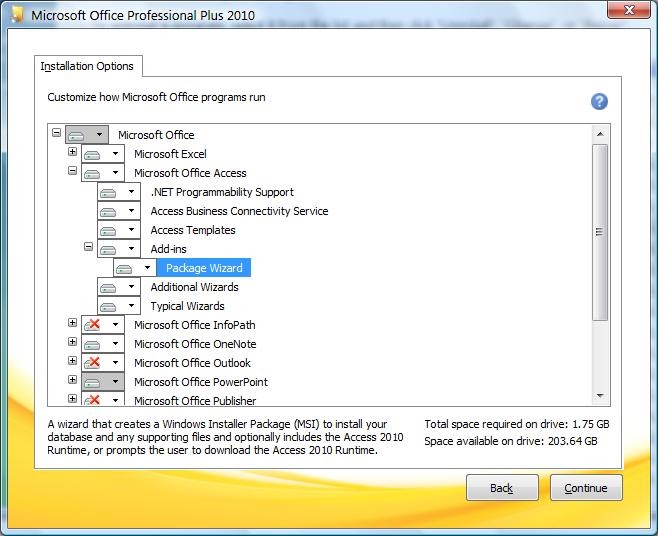
Task: Collapse the Add-ins node
Action: click(88, 246)
